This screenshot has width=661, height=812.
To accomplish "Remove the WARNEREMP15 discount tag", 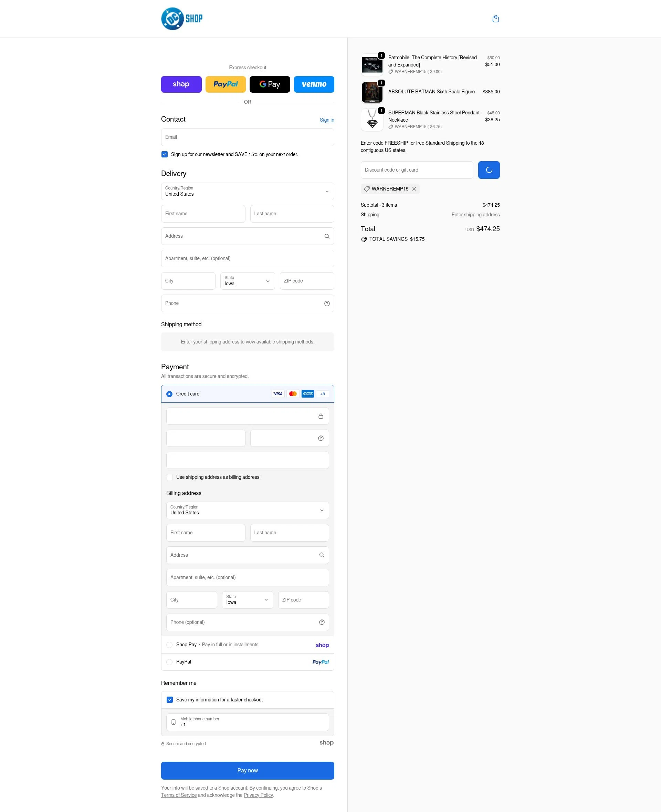I will pos(414,188).
